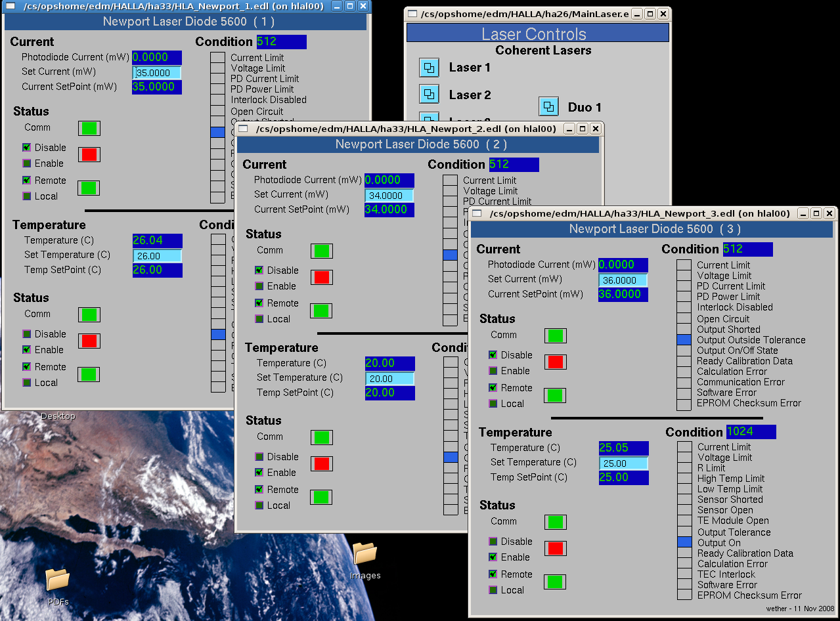The image size is (840, 621).
Task: Click blue bit box beside Output Outside Tolerance
Action: (684, 340)
